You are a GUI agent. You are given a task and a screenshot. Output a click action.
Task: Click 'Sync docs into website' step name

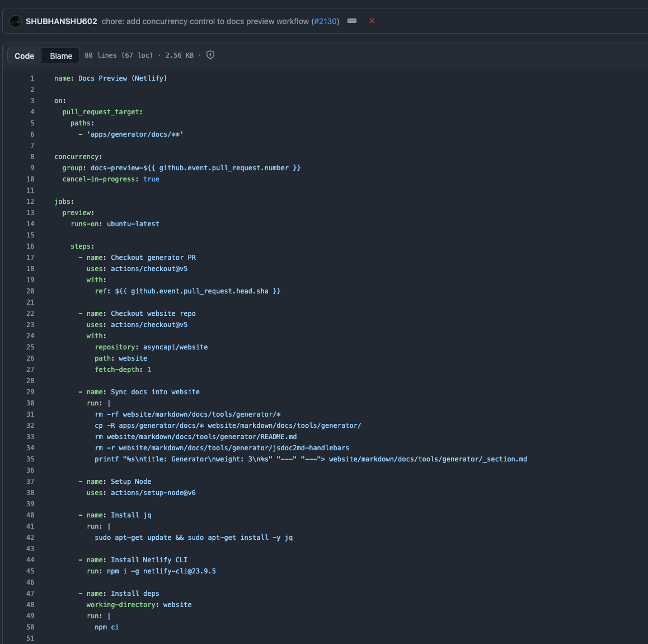[x=155, y=391]
